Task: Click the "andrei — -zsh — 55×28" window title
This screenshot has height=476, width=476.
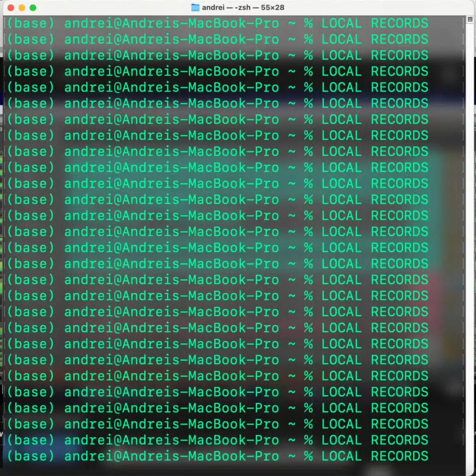Action: click(x=243, y=7)
